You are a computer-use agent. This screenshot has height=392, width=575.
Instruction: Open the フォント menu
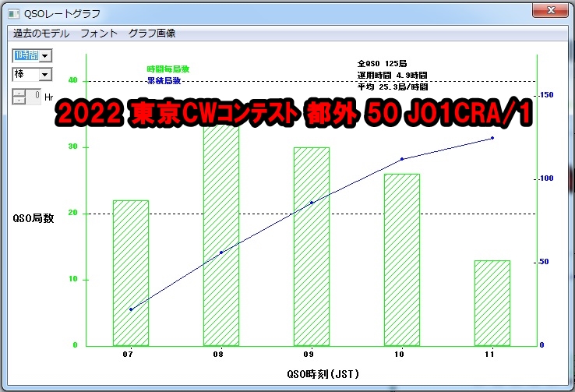(x=99, y=34)
